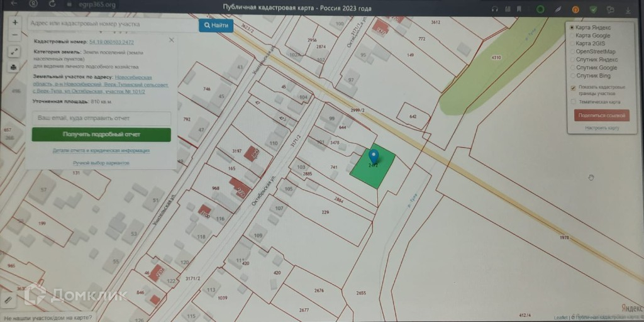
Task: Click the Найти search button
Action: tap(216, 25)
